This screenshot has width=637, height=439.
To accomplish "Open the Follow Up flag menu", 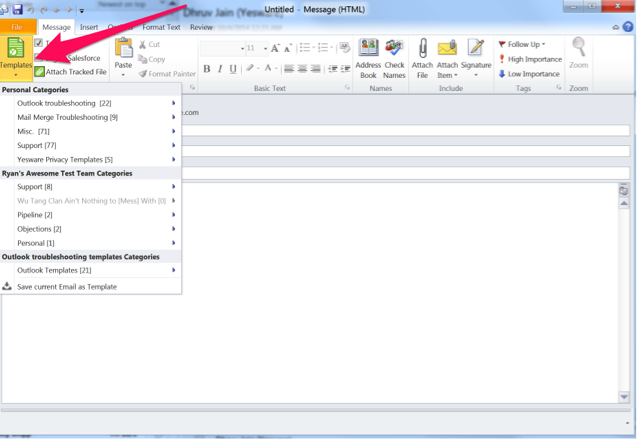I will point(522,44).
